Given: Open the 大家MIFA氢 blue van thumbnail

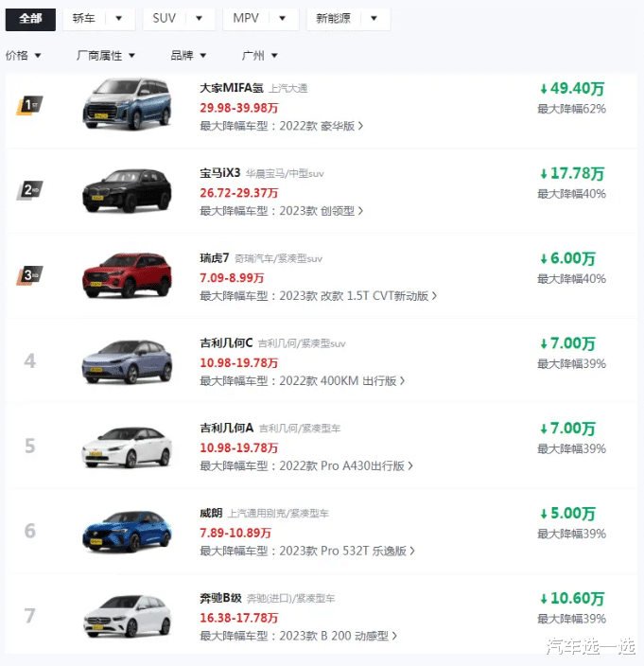Looking at the screenshot, I should click(x=127, y=104).
